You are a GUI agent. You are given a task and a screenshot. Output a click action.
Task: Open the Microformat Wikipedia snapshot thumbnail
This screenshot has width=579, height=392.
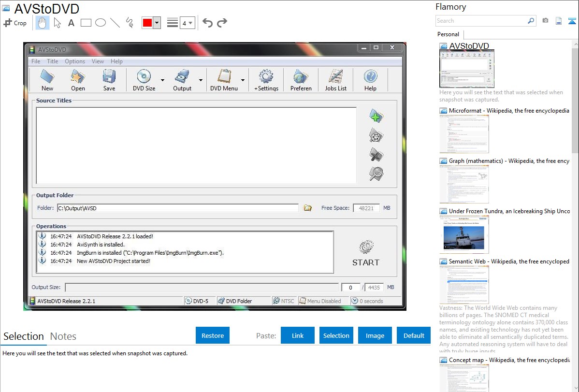(x=464, y=134)
